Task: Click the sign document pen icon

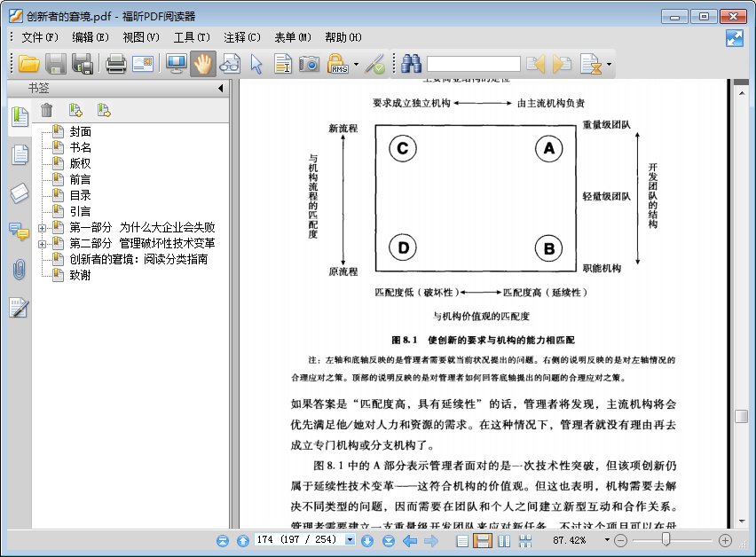Action: coord(374,64)
